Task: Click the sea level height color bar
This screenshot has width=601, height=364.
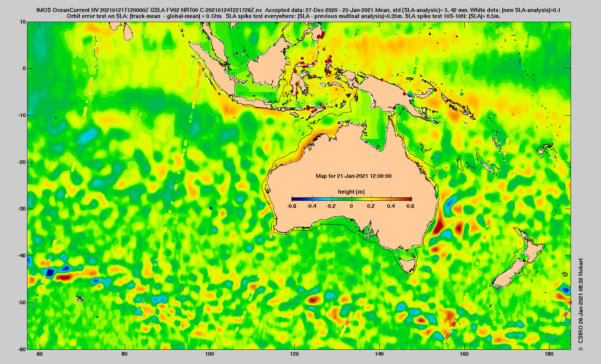Action: 352,199
